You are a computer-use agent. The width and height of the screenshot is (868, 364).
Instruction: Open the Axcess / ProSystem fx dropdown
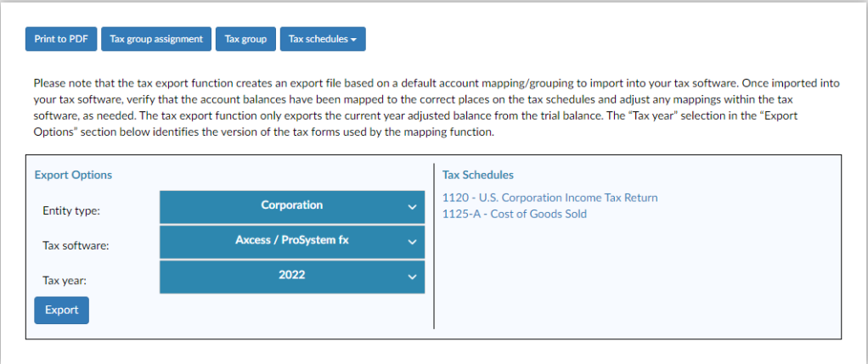(x=291, y=241)
